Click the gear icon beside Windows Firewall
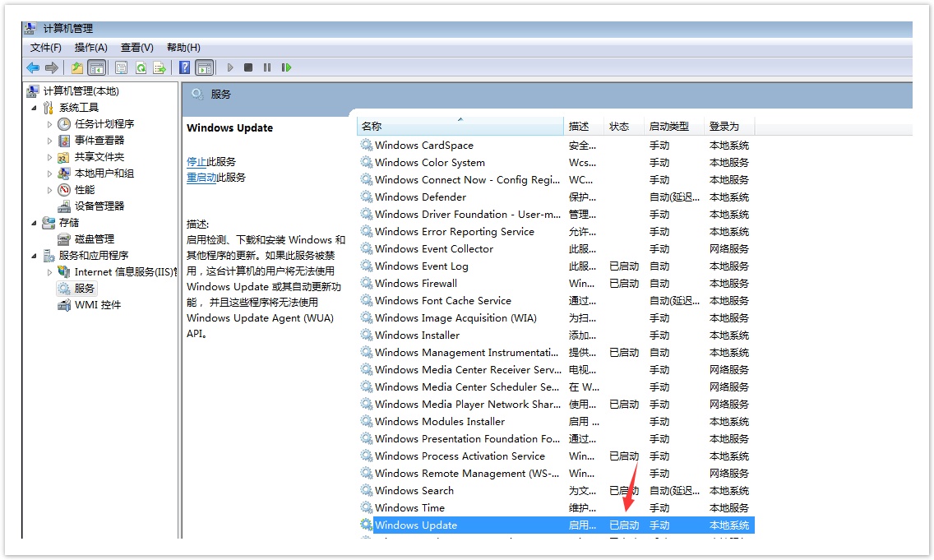The height and width of the screenshot is (560, 934). (367, 283)
